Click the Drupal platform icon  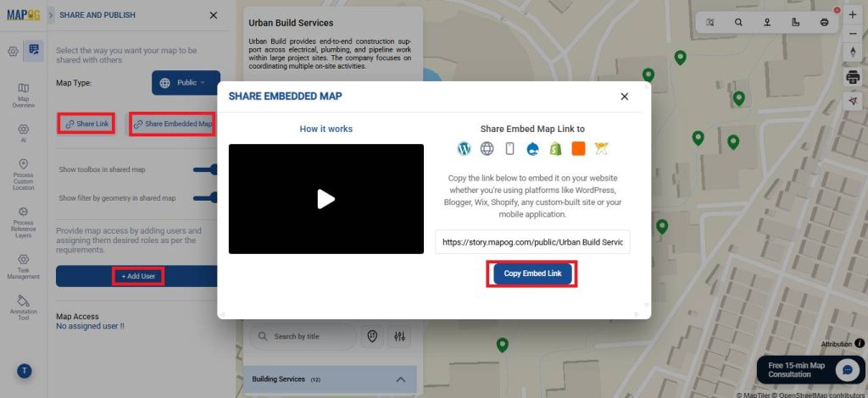(533, 149)
